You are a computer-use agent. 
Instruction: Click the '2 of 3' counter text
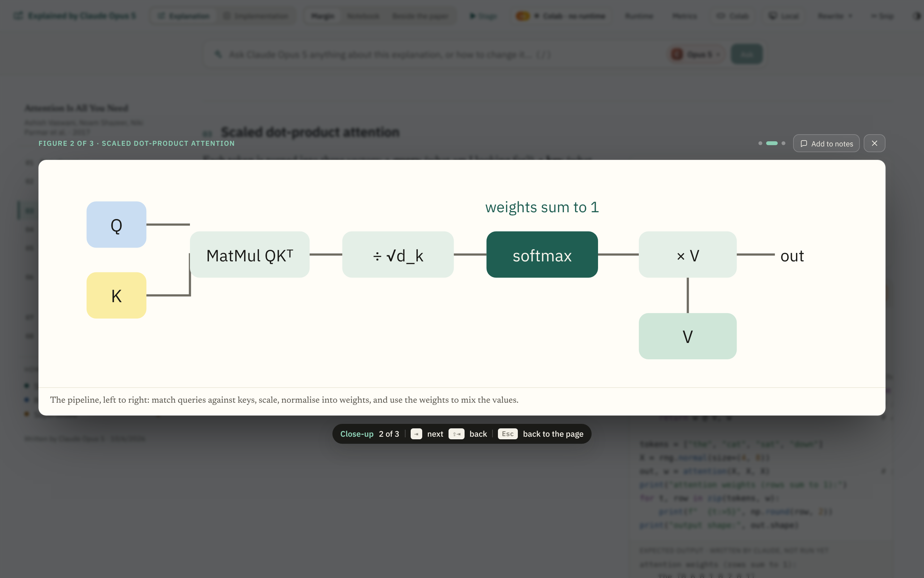[x=389, y=434]
